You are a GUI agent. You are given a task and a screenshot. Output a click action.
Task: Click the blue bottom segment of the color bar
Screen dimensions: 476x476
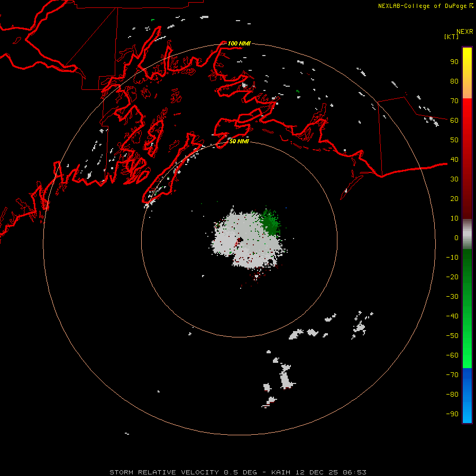(x=467, y=396)
